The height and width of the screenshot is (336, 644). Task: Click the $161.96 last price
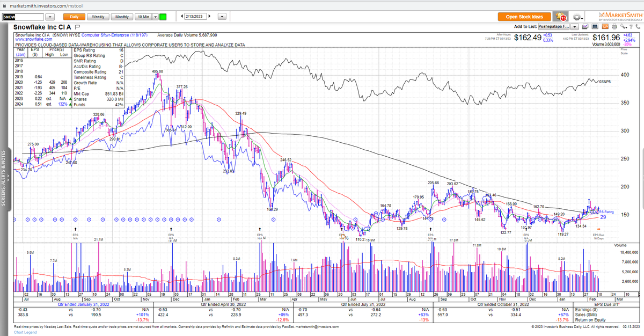tap(606, 38)
